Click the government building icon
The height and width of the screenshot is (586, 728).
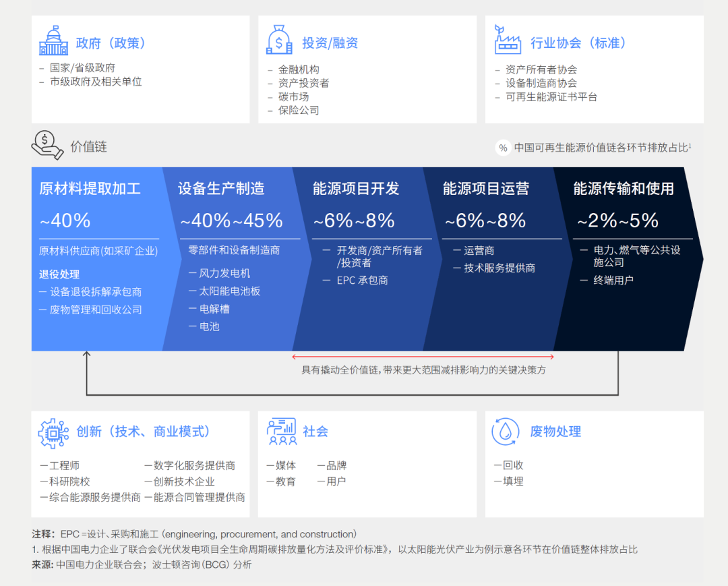tap(53, 41)
